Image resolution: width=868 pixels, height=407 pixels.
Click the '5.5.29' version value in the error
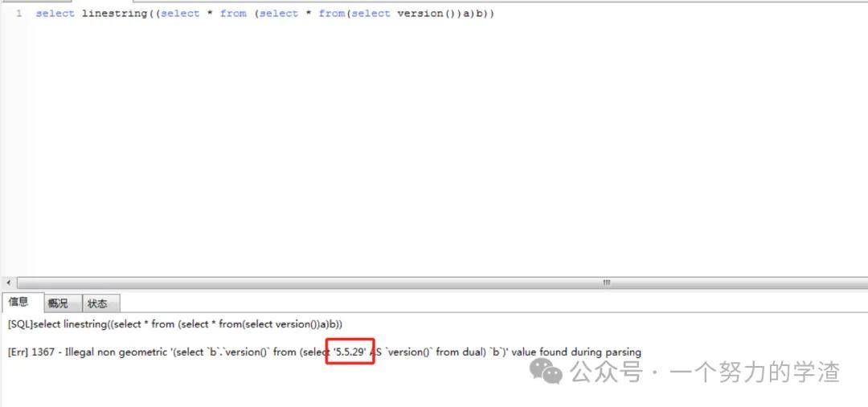click(350, 352)
